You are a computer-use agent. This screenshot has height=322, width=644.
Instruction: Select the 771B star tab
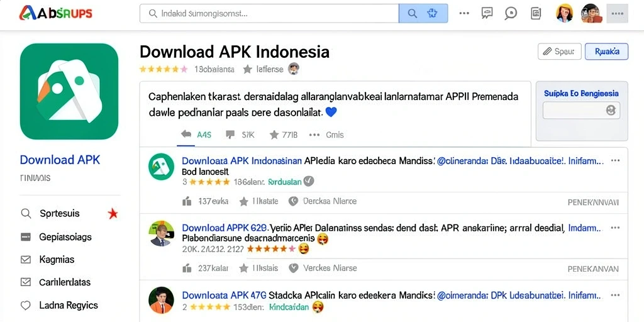pos(284,135)
